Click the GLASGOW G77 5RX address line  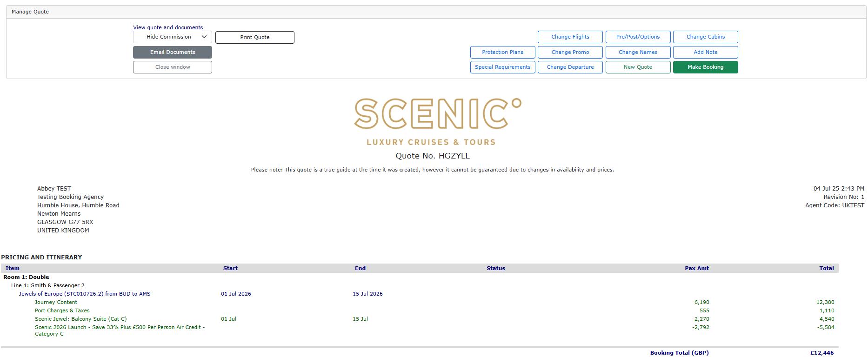(65, 222)
